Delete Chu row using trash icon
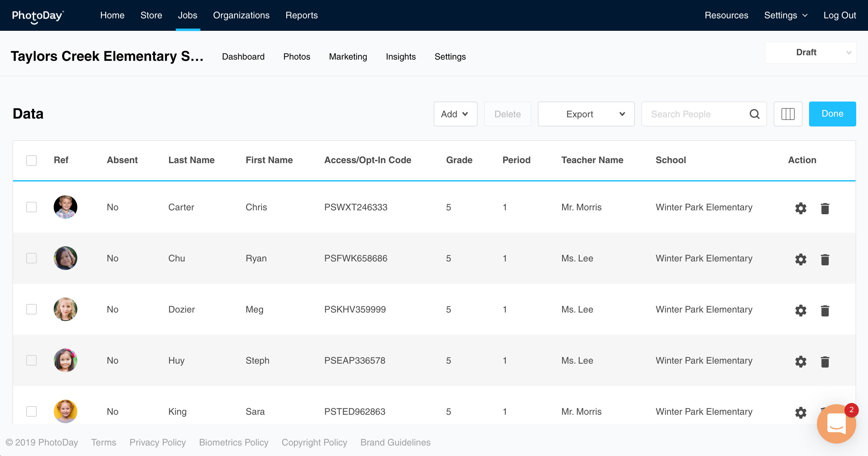Image resolution: width=868 pixels, height=456 pixels. click(x=824, y=259)
